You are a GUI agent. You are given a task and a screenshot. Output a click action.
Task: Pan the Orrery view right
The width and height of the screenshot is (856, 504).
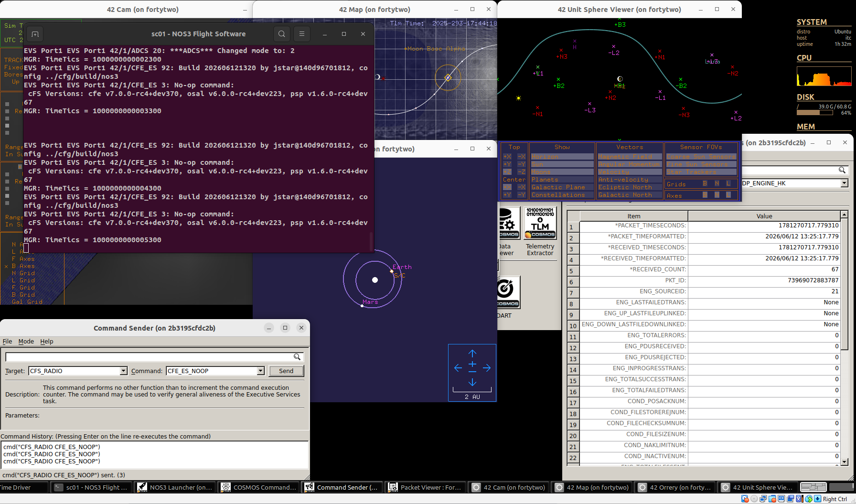click(x=487, y=368)
